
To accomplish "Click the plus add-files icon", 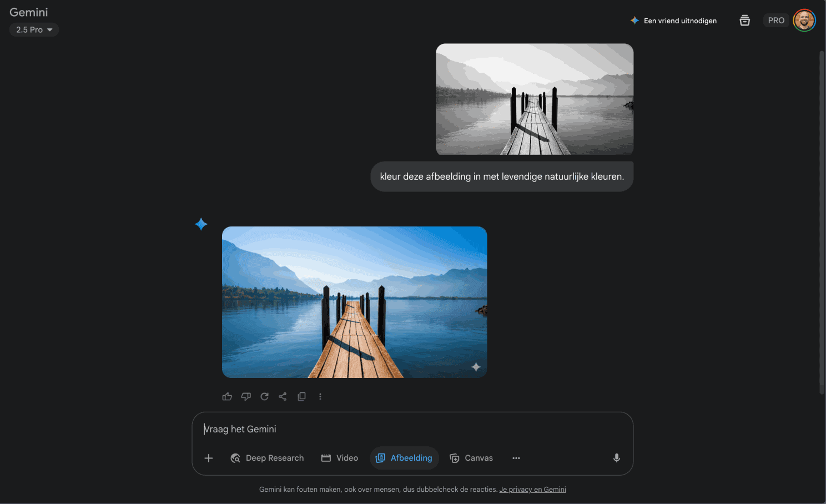I will (x=209, y=458).
